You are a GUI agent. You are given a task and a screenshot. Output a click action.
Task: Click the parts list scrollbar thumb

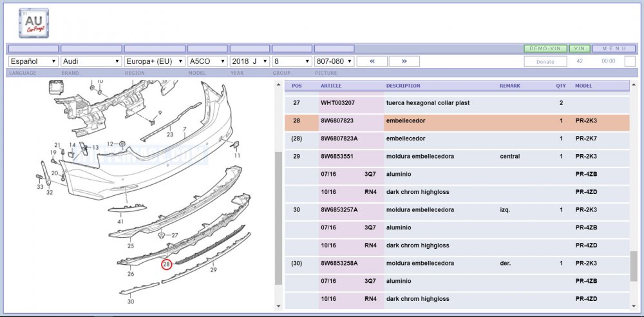(x=634, y=266)
